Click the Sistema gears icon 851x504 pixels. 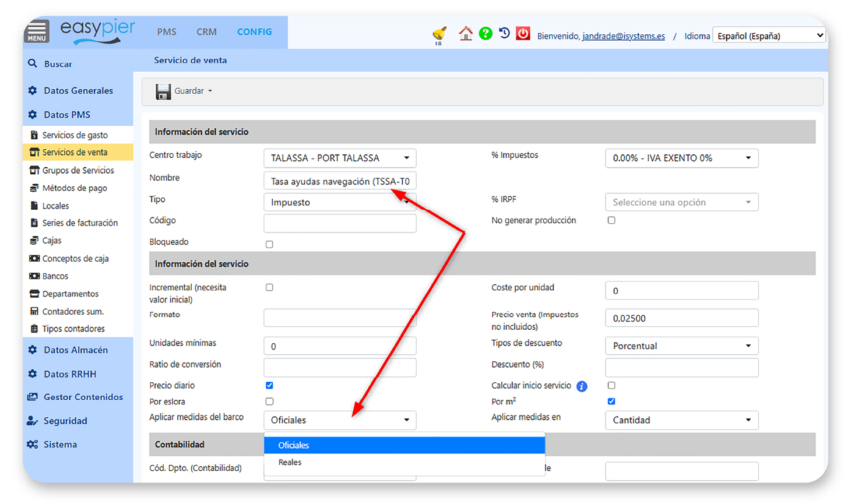pos(33,445)
